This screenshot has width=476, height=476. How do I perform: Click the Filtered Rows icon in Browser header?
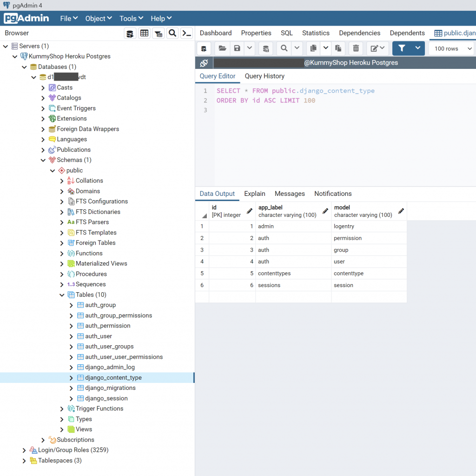pyautogui.click(x=158, y=34)
